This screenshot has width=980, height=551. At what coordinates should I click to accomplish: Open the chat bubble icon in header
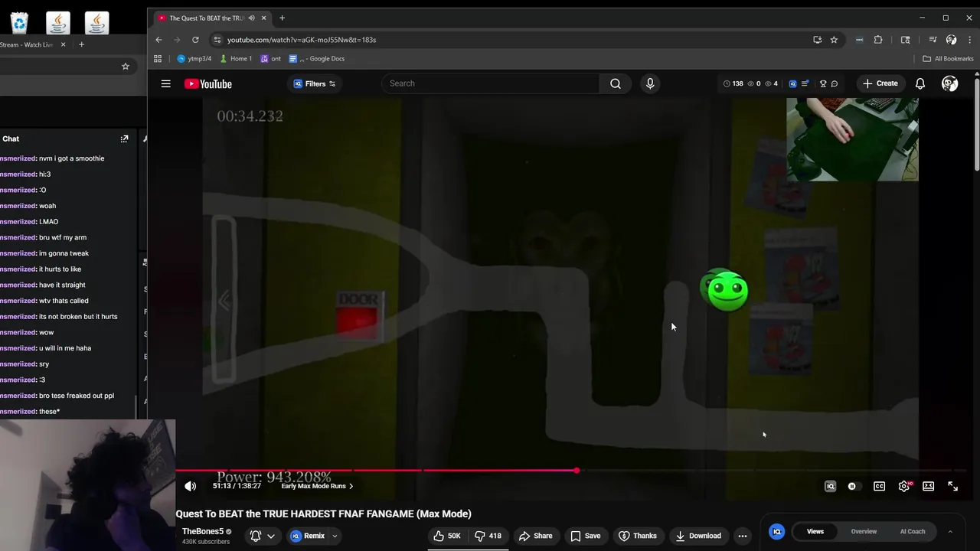pos(835,83)
